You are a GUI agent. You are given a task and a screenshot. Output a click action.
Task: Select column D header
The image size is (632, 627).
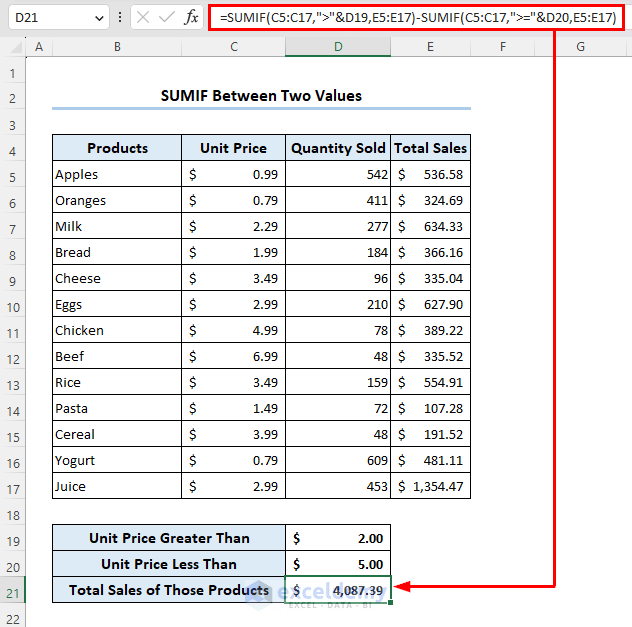click(x=338, y=47)
